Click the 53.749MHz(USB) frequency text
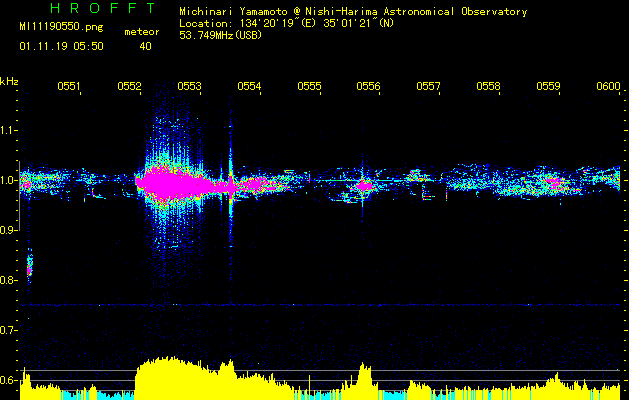This screenshot has width=629, height=400. pyautogui.click(x=220, y=35)
